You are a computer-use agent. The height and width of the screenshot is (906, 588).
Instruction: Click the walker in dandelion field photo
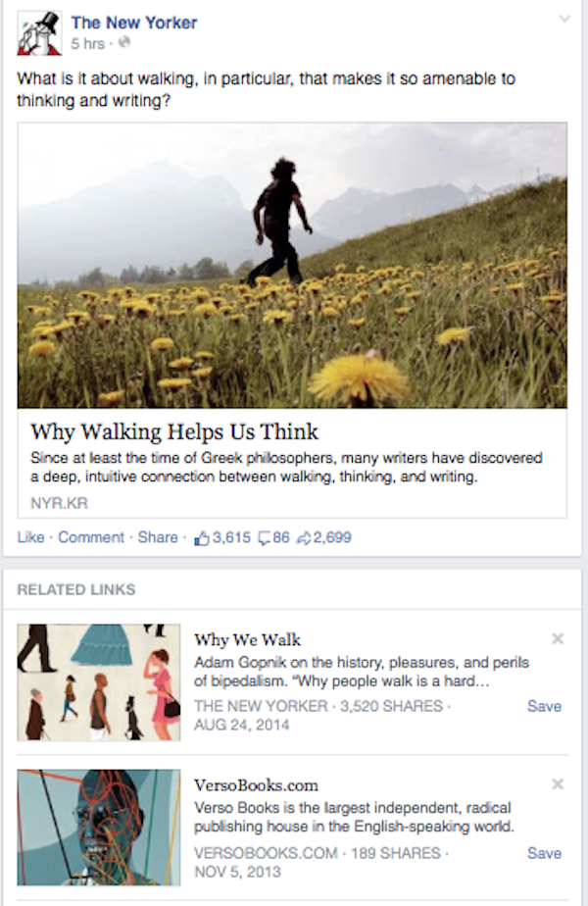pyautogui.click(x=292, y=265)
